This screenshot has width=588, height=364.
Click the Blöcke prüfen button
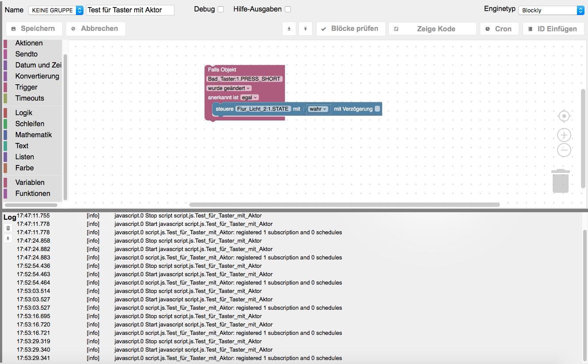pyautogui.click(x=351, y=29)
